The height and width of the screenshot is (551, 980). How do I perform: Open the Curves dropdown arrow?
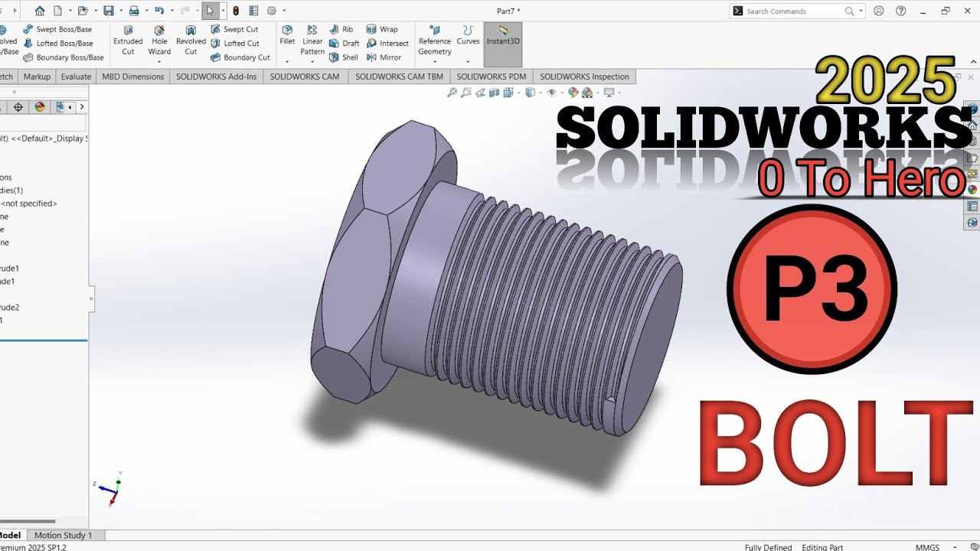pyautogui.click(x=468, y=62)
